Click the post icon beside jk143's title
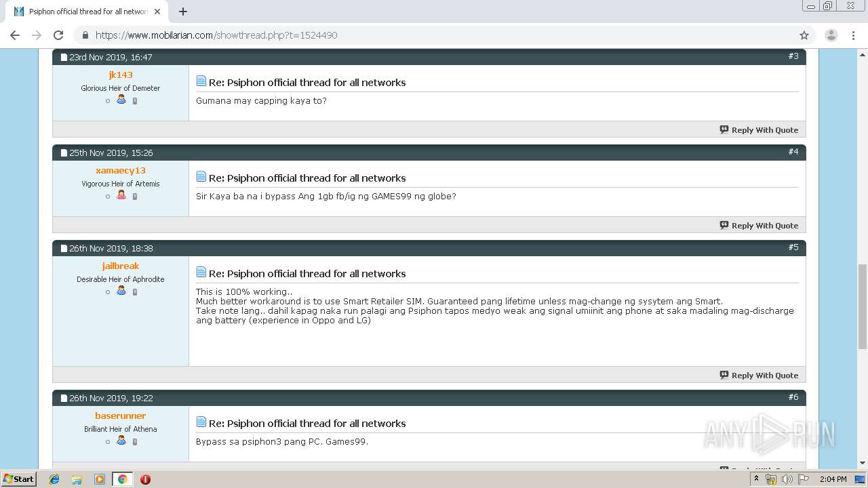This screenshot has height=488, width=868. point(201,81)
